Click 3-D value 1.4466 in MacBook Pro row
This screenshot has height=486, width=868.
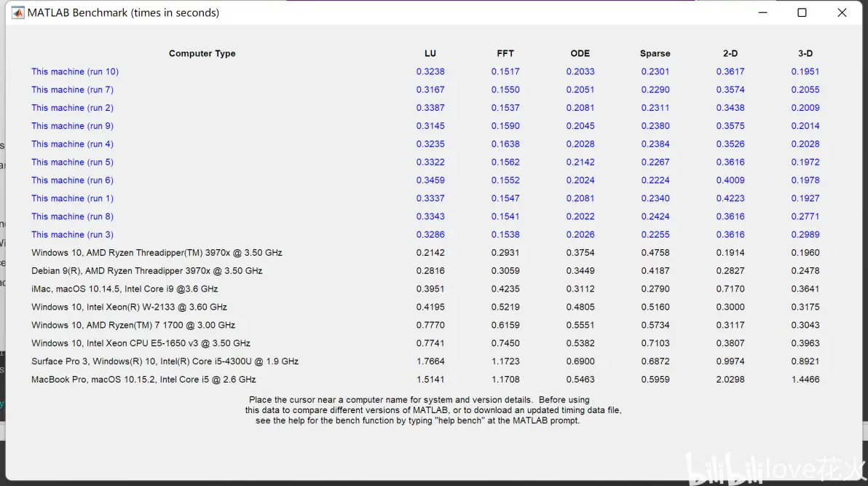[x=805, y=380]
